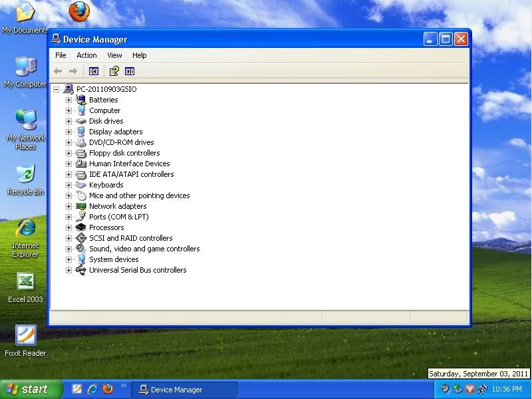
Task: Select the Computer tree item text
Action: [104, 110]
